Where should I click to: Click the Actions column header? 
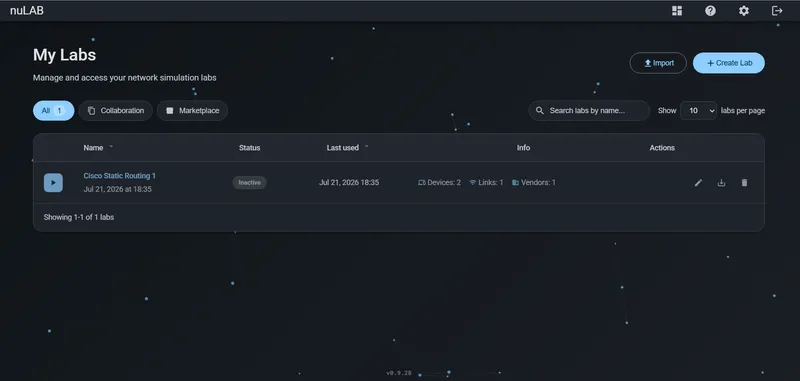662,148
